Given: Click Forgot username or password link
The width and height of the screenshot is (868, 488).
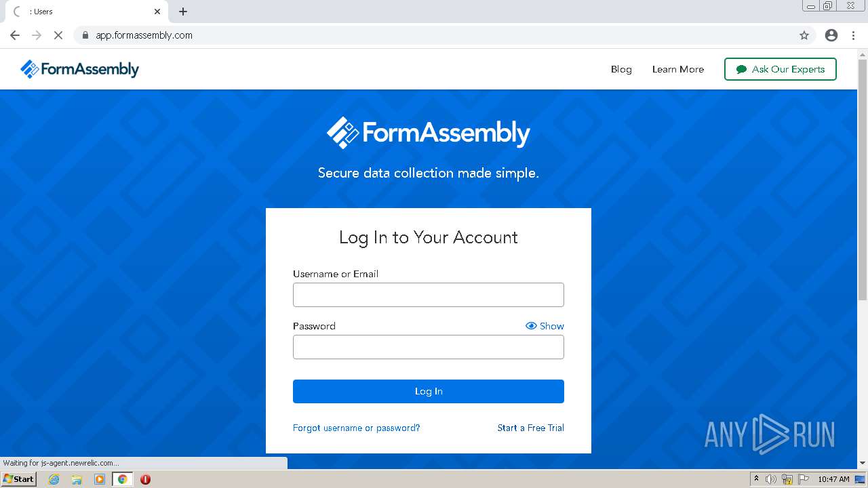Looking at the screenshot, I should 356,428.
